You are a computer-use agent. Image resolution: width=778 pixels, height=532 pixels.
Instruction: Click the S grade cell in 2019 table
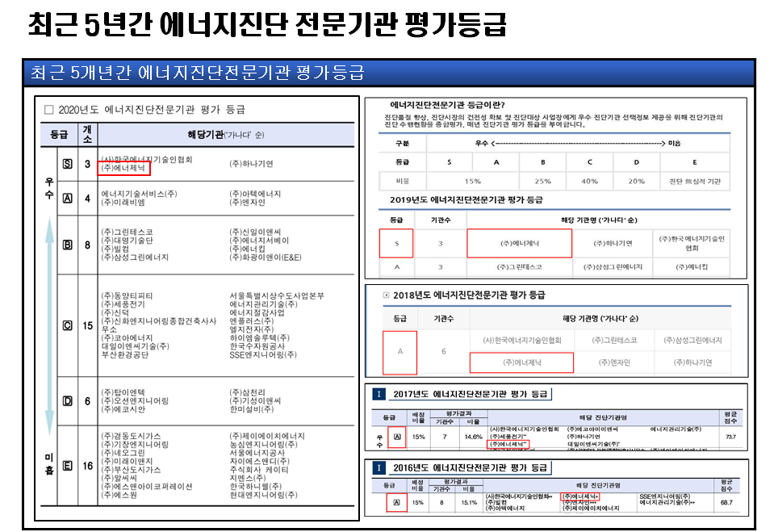click(x=396, y=243)
